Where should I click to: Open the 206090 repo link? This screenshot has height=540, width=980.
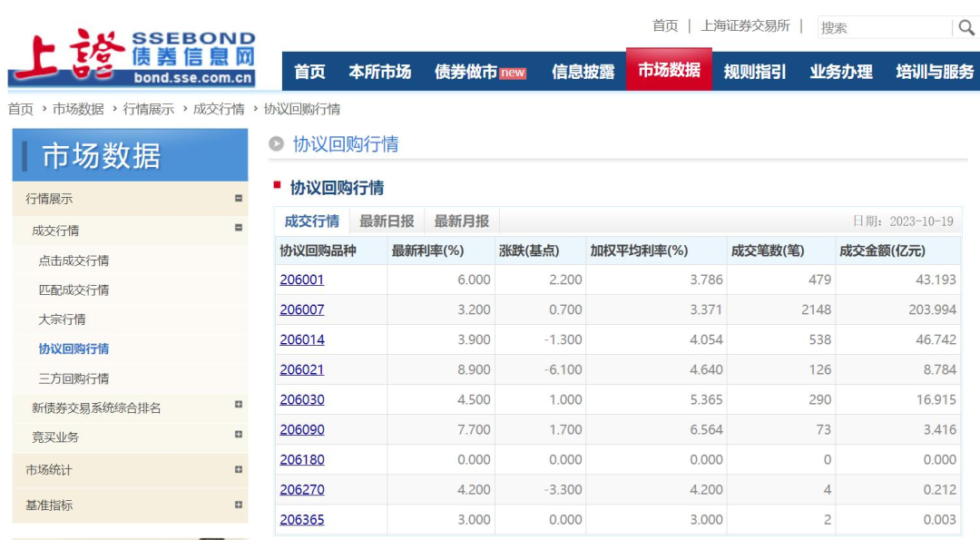coord(302,429)
